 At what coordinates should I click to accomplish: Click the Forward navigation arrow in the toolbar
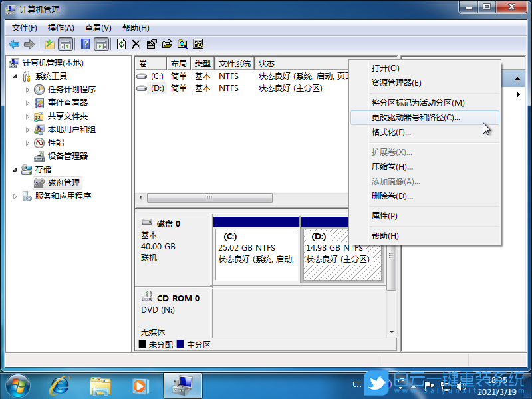pos(29,44)
